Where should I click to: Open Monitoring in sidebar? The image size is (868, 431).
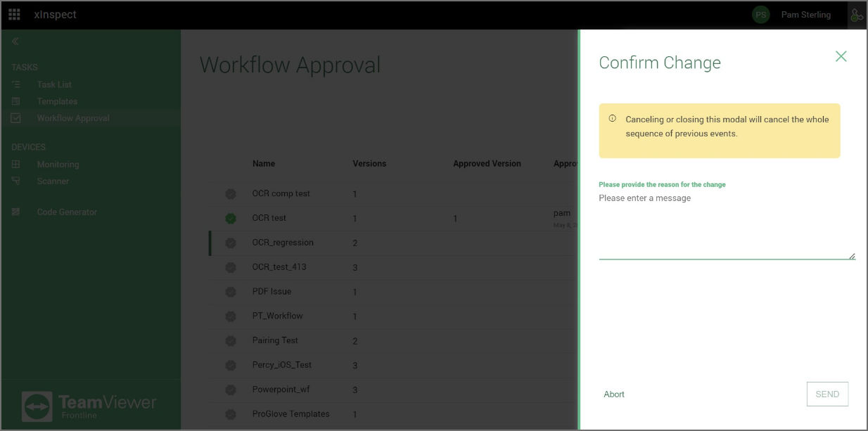(x=58, y=165)
